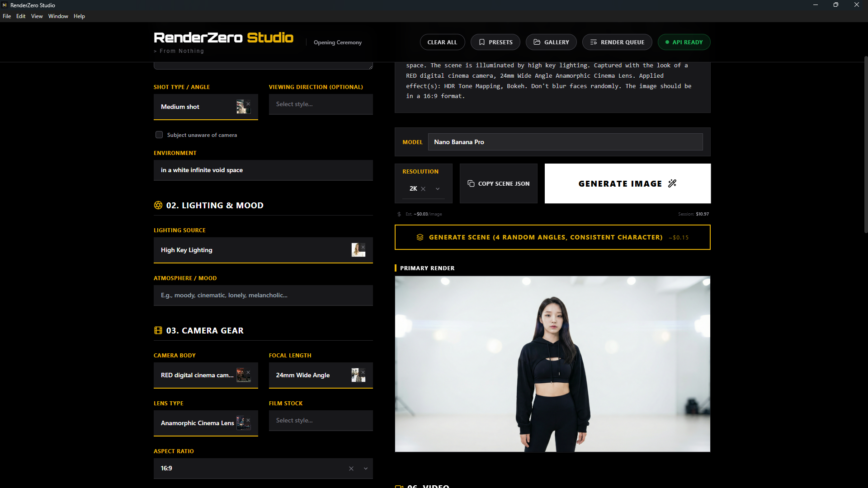Click the layers icon on Generate Scene
This screenshot has height=488, width=868.
(x=420, y=237)
